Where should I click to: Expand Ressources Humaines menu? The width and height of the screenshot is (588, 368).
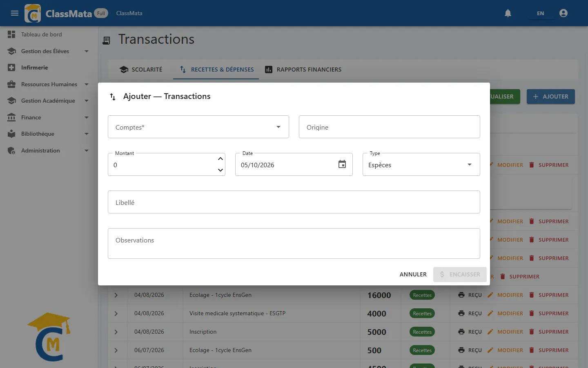(49, 84)
